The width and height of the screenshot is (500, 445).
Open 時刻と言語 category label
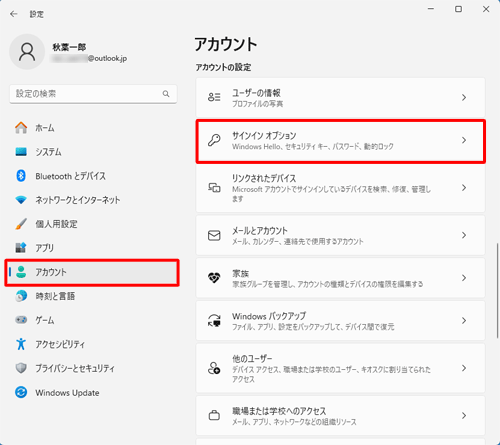point(55,296)
